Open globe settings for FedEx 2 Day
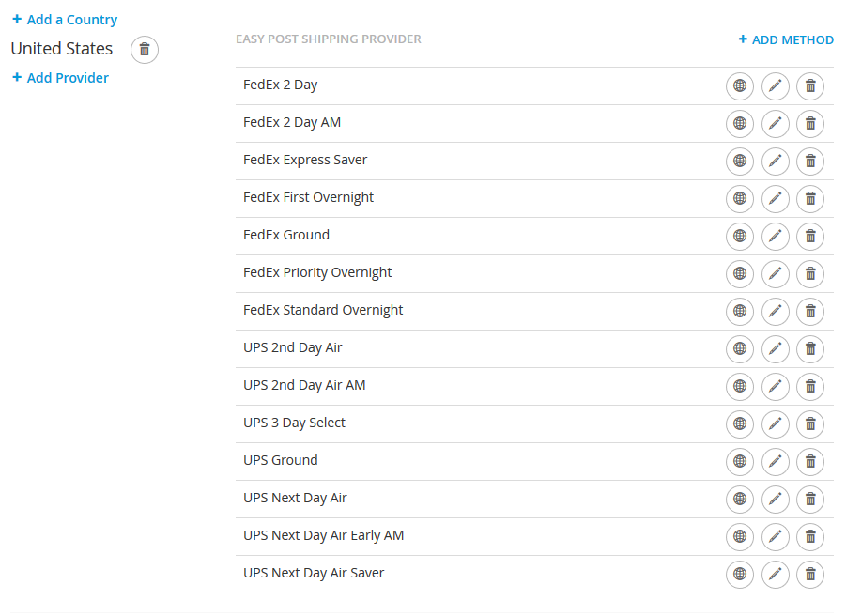This screenshot has width=846, height=616. [x=740, y=85]
